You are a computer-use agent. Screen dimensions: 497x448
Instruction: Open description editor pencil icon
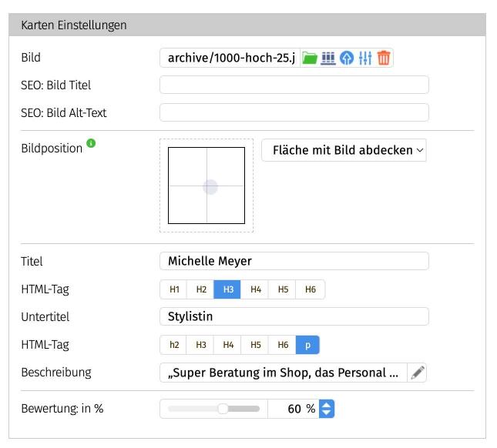click(x=417, y=373)
